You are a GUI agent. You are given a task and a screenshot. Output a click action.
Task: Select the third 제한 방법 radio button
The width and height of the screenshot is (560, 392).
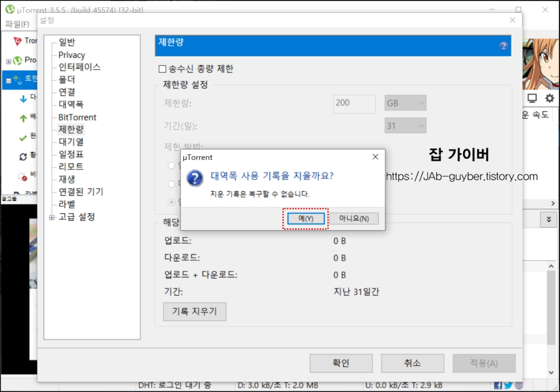pos(171,202)
